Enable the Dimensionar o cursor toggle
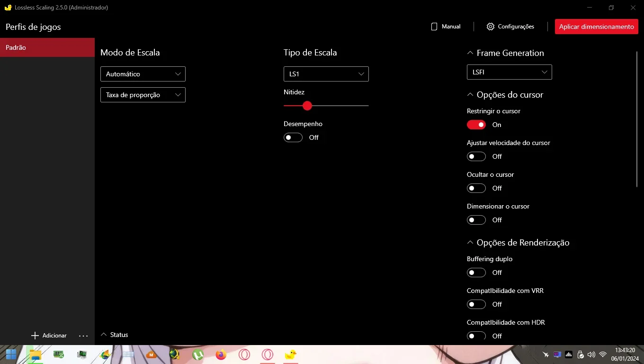Image resolution: width=644 pixels, height=364 pixels. tap(476, 220)
